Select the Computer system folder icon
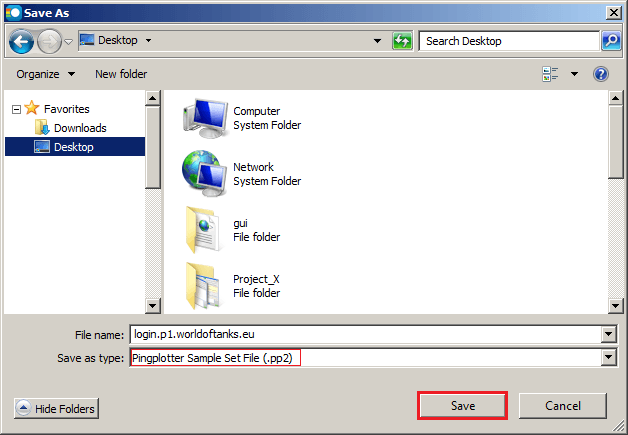 [x=203, y=118]
